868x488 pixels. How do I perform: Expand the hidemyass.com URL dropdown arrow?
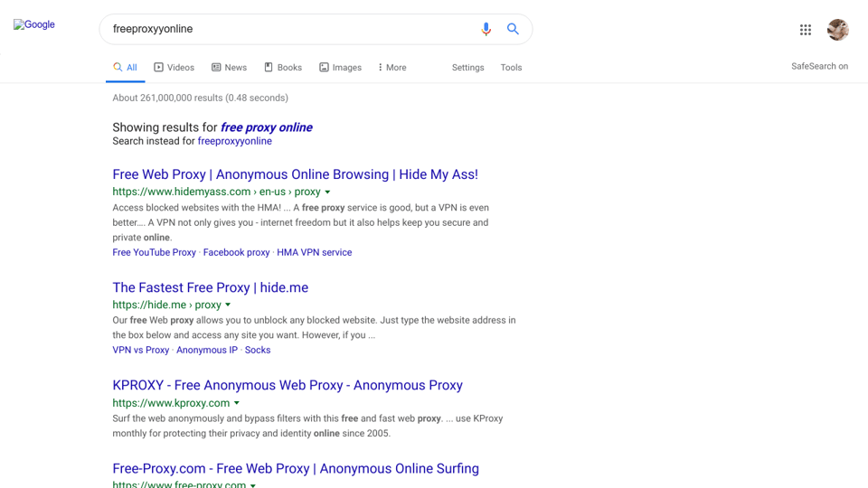(327, 192)
